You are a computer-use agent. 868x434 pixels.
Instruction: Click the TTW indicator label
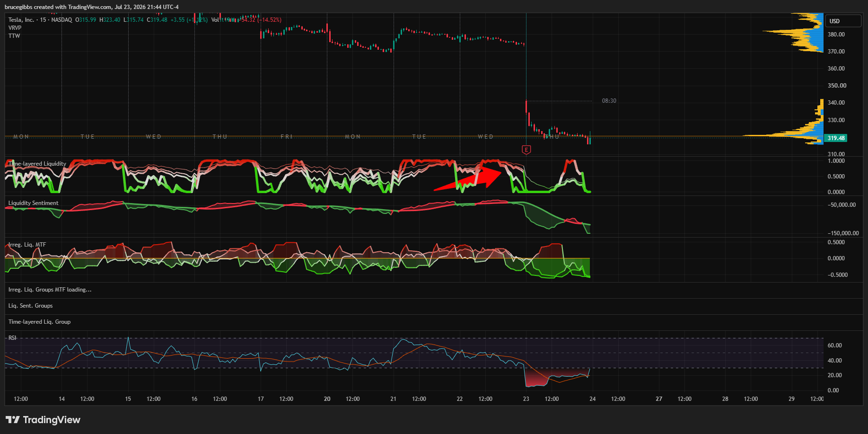14,36
